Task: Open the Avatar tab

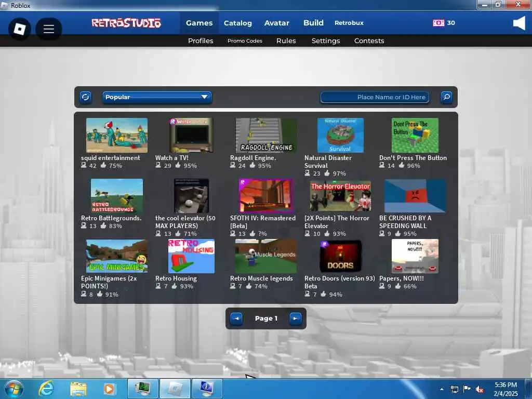Action: 276,23
